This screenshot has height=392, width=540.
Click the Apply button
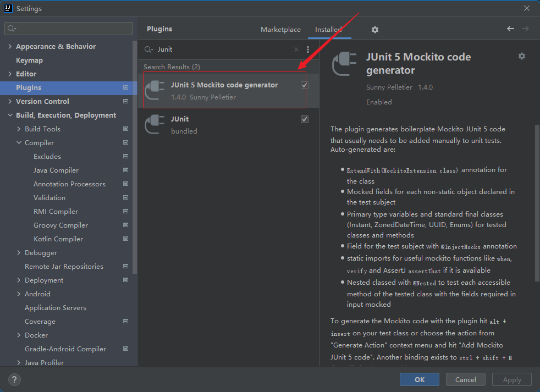512,379
